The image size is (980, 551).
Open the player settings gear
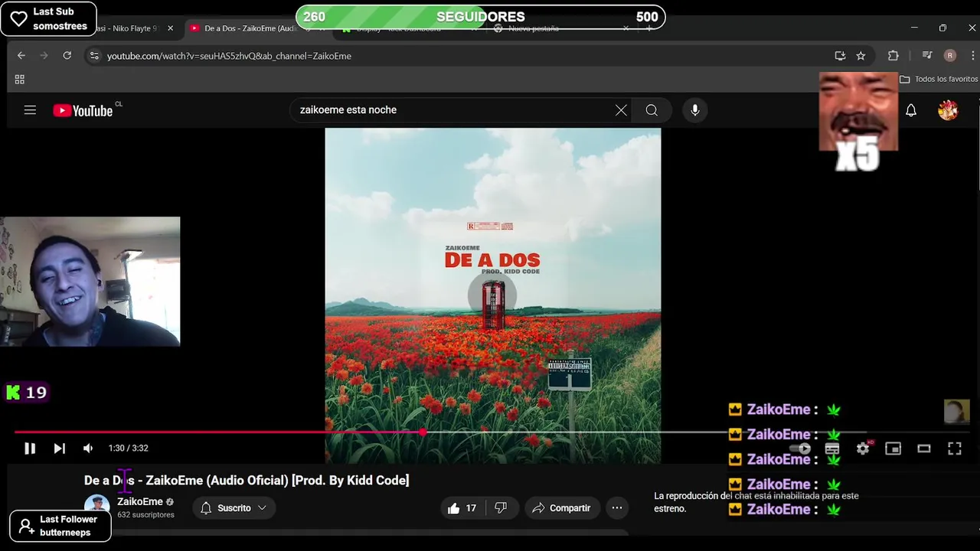tap(863, 448)
